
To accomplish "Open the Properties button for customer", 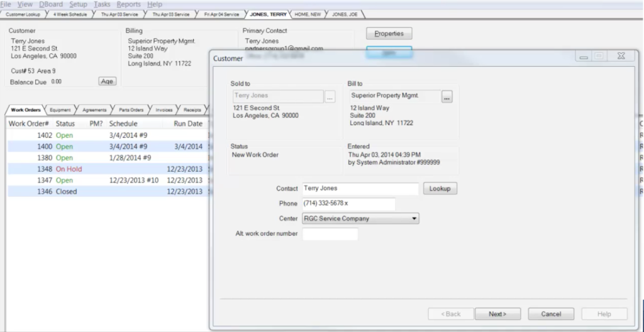I will [x=389, y=33].
